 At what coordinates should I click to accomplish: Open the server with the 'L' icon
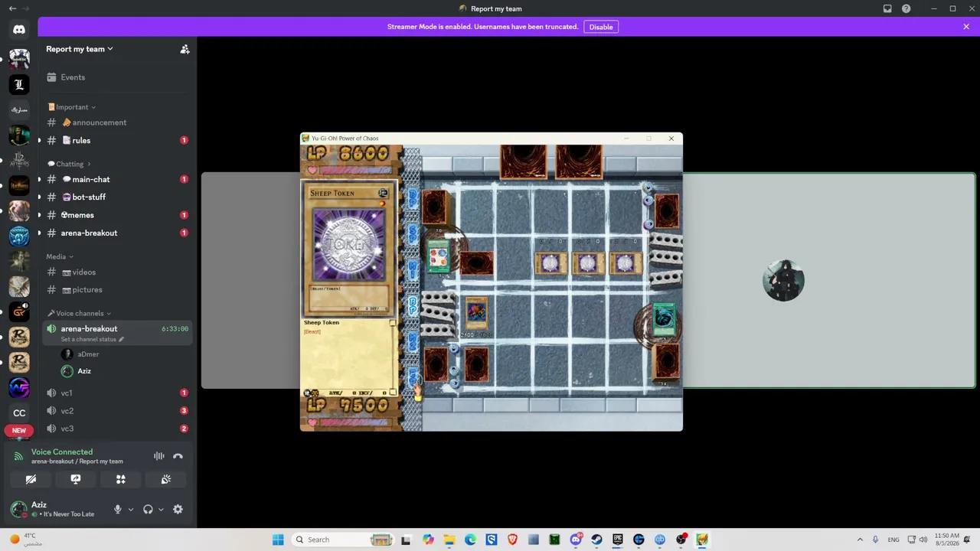tap(19, 84)
